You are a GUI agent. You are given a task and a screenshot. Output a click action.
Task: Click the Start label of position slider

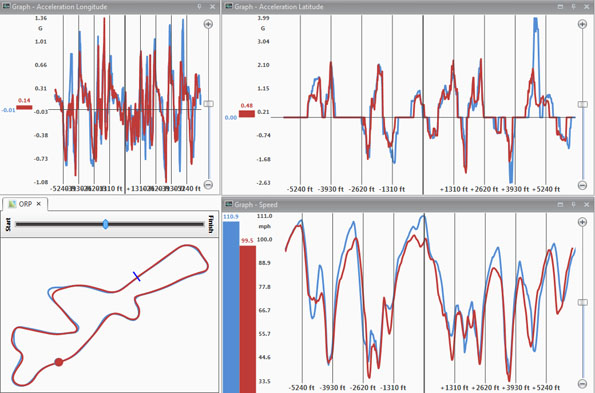coord(8,225)
